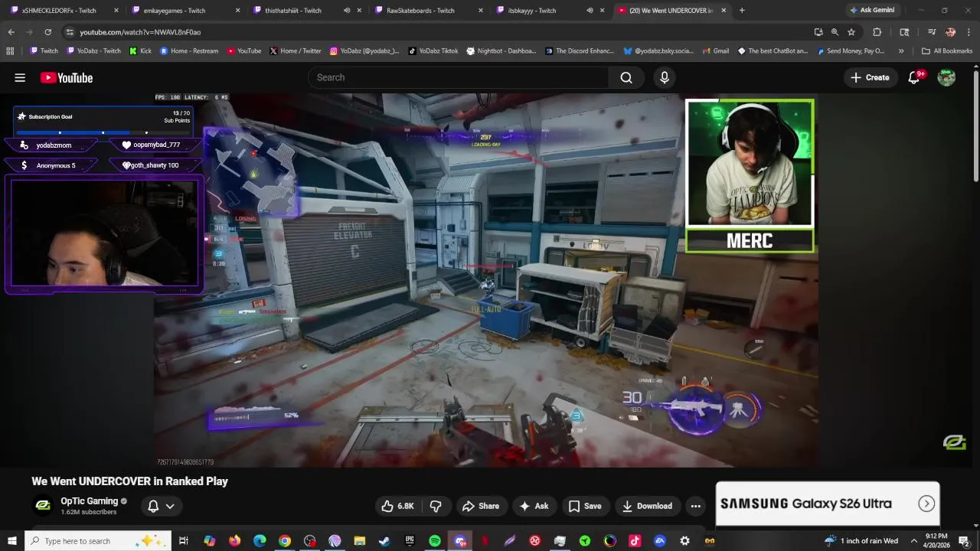This screenshot has height=551, width=980.
Task: Open the weather widget showing rain Wed
Action: tap(861, 541)
